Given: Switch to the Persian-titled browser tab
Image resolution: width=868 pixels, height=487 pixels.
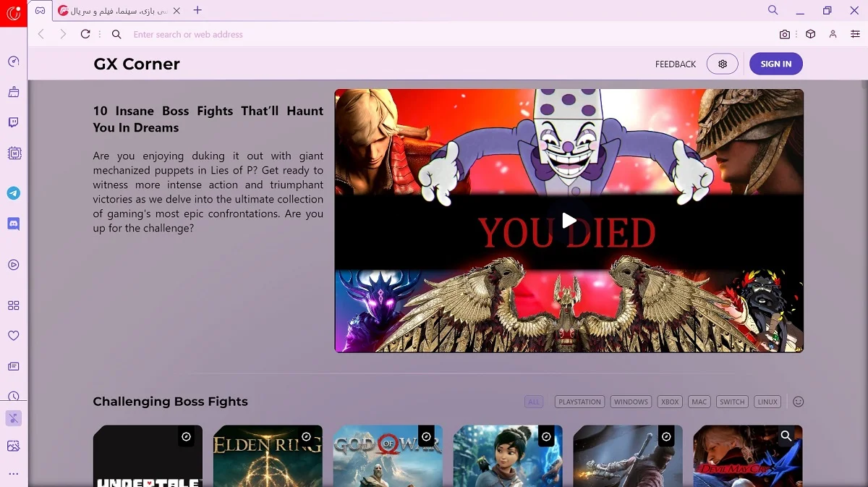Looking at the screenshot, I should coord(114,11).
